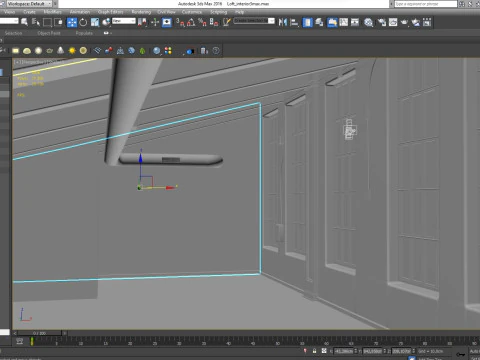Click the Z coordinate input field
This screenshot has height=360, width=480.
tap(401, 351)
